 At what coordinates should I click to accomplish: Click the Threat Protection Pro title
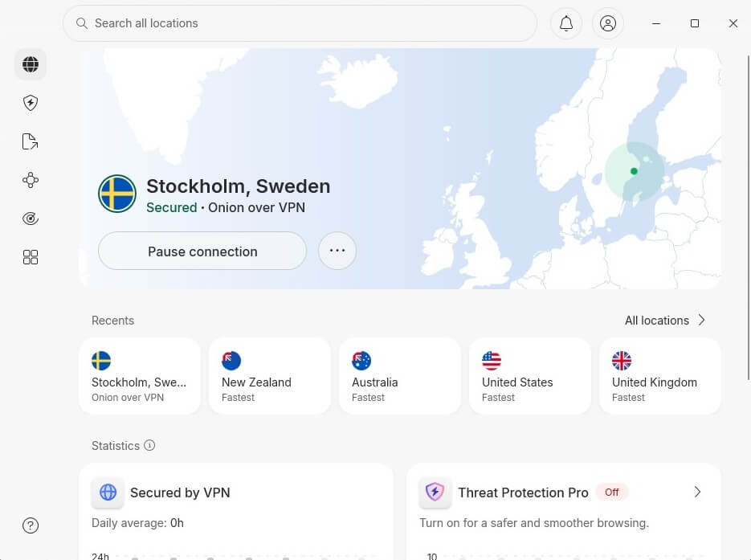tap(523, 493)
